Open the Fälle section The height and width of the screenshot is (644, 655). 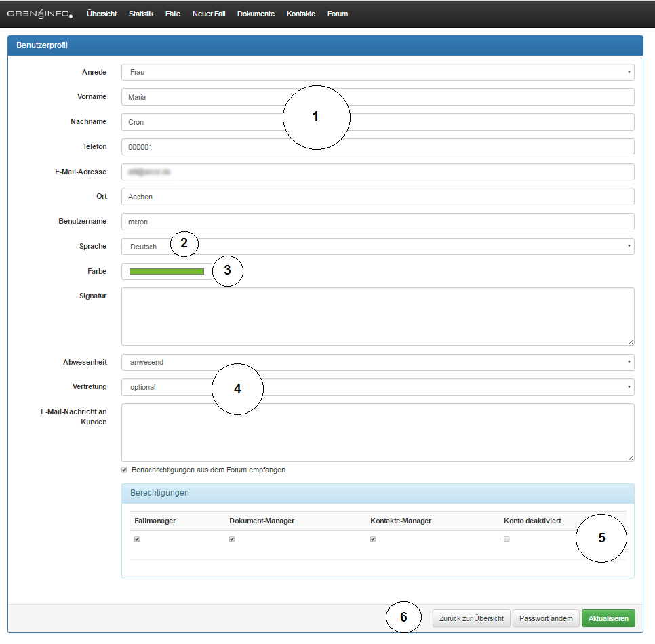point(173,14)
